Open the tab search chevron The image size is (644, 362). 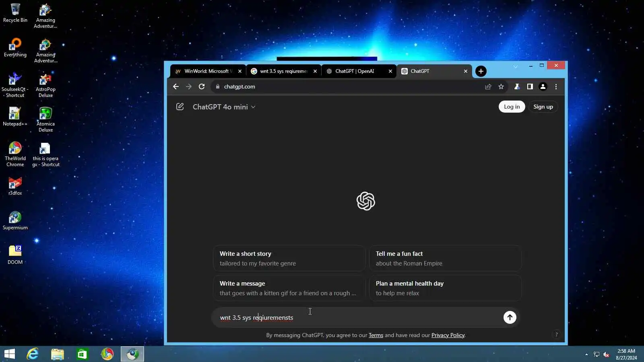[516, 66]
